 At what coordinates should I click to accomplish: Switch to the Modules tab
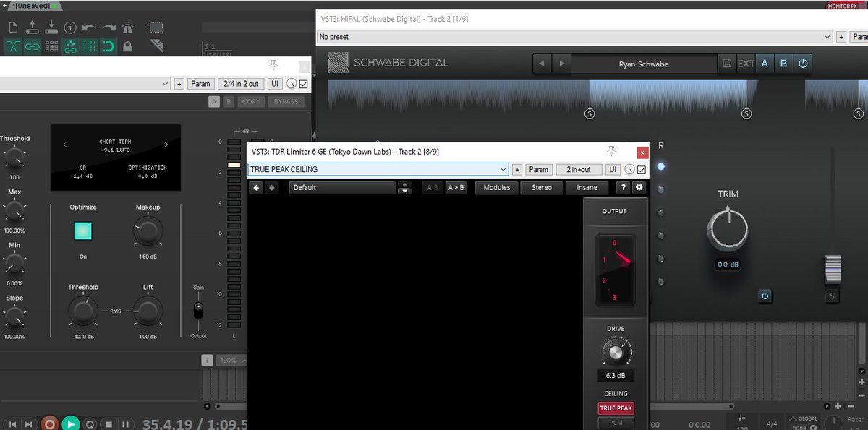(496, 187)
